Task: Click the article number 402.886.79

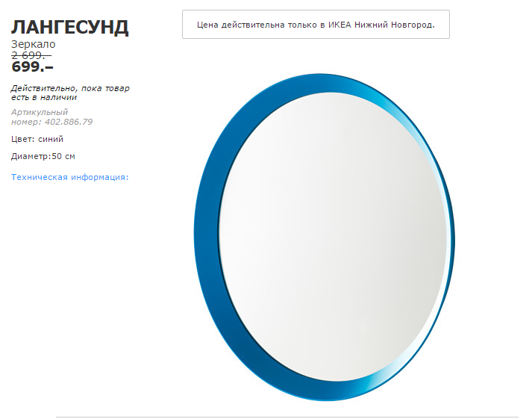Action: coord(69,122)
